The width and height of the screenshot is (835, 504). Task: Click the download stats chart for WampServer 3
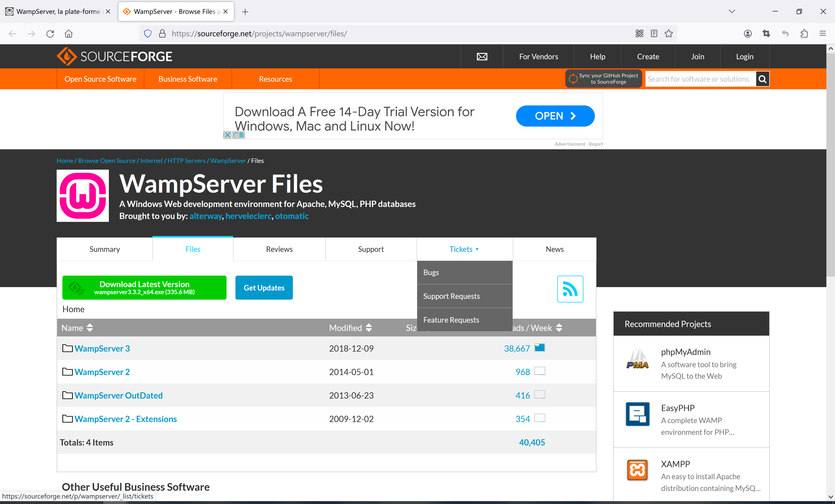(540, 348)
